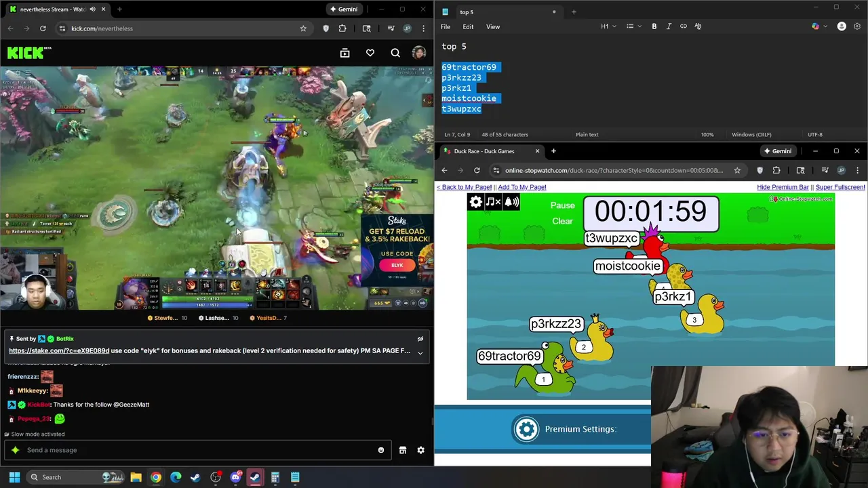The height and width of the screenshot is (488, 868).
Task: Click the Super Fullscreen link
Action: [x=840, y=187]
